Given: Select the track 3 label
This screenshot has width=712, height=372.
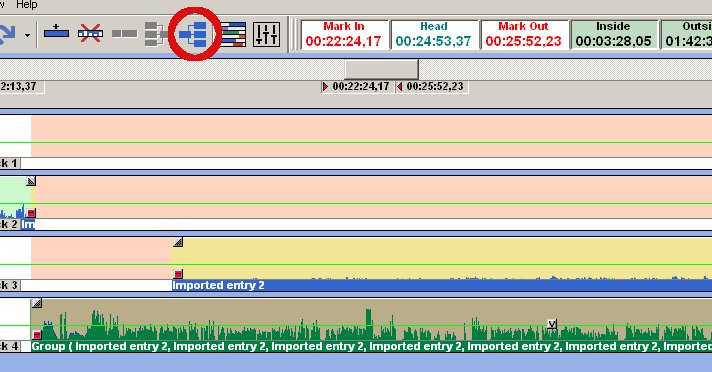Looking at the screenshot, I should (9, 285).
